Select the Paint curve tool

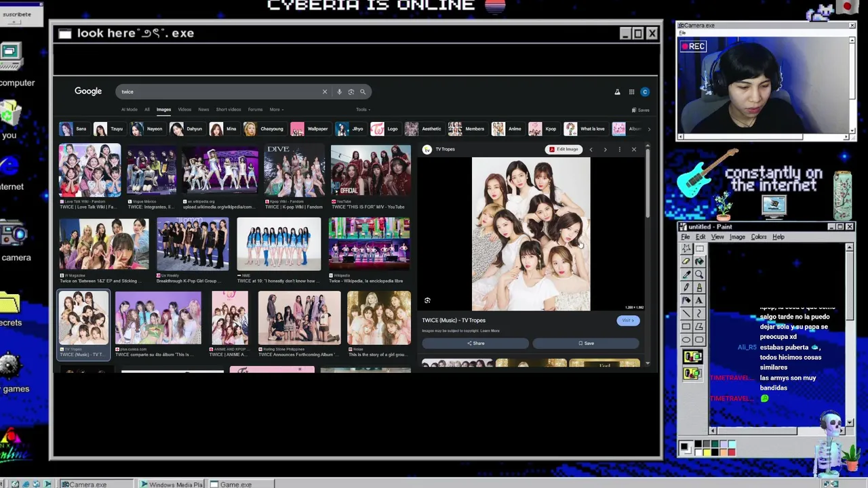point(699,313)
